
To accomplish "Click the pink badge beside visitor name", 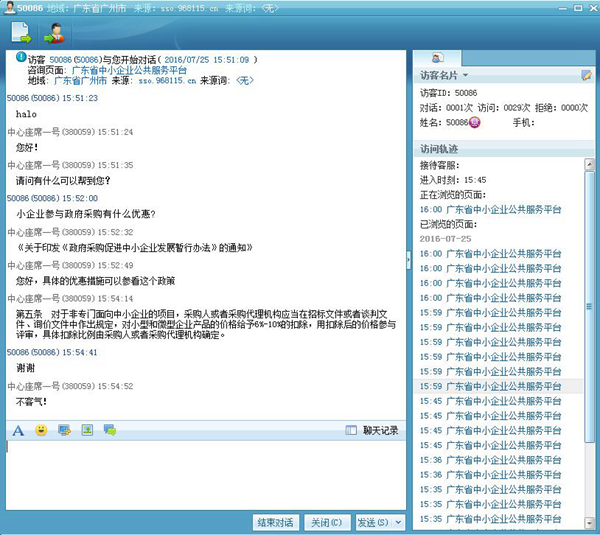I will 475,122.
